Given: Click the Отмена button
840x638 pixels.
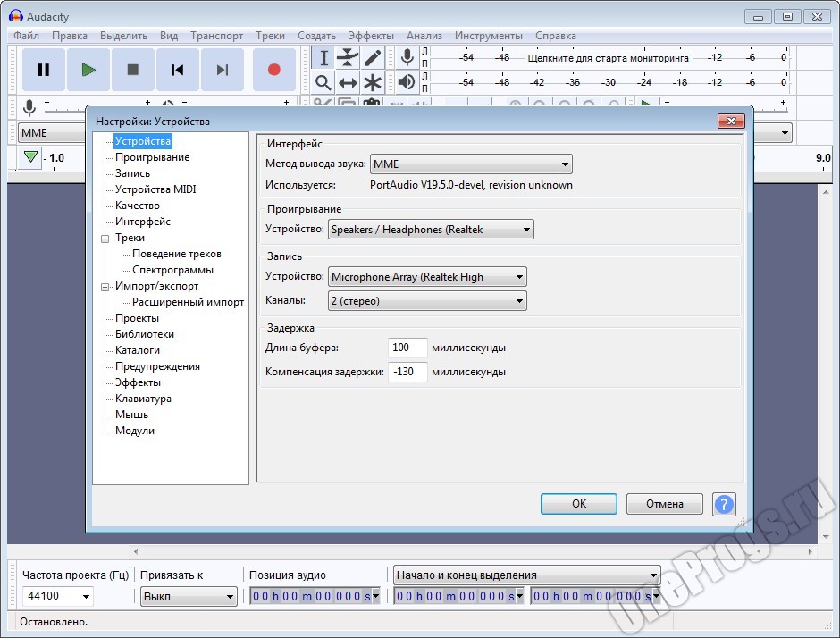Looking at the screenshot, I should (664, 504).
